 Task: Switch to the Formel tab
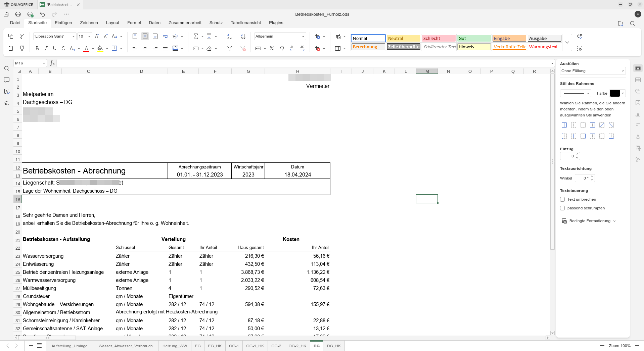pos(134,23)
